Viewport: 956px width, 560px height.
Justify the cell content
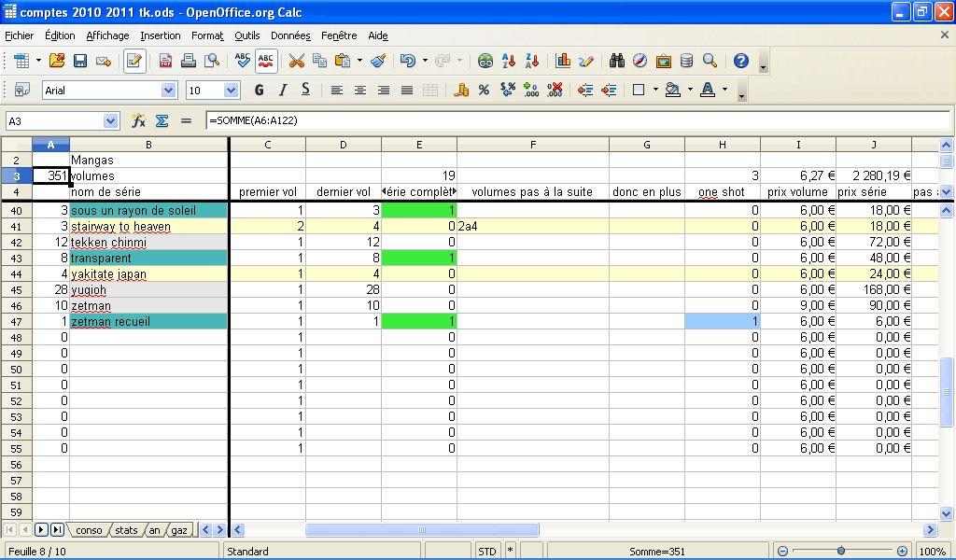point(407,91)
